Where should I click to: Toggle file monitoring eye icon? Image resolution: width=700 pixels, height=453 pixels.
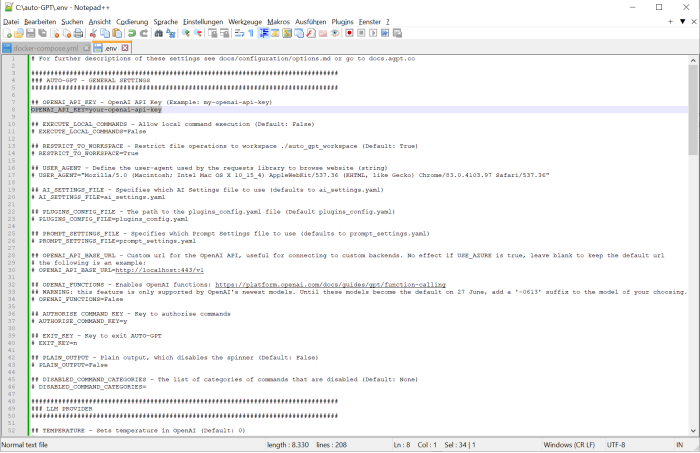tap(335, 33)
